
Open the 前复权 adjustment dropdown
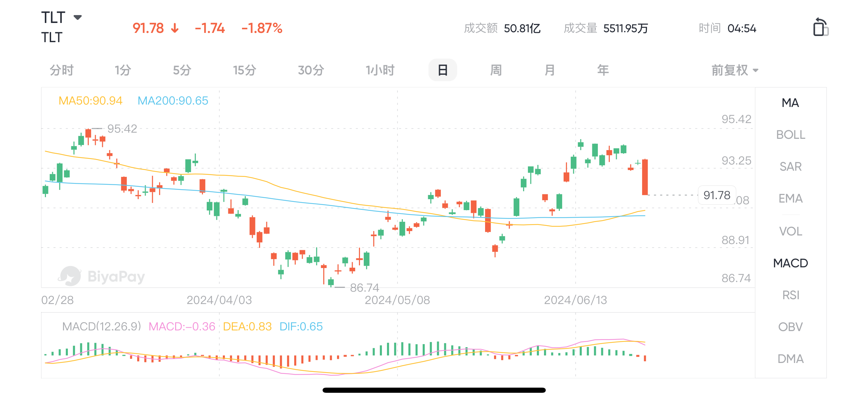pos(735,70)
